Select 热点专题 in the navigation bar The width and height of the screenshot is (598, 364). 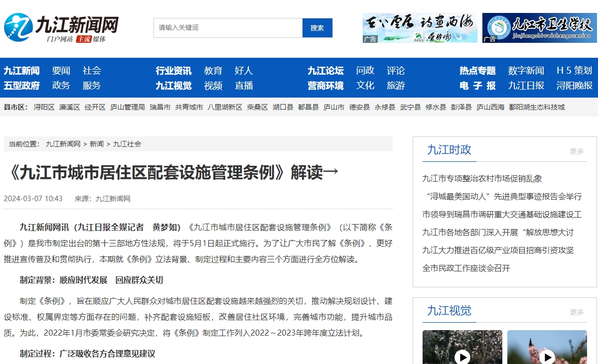point(477,71)
